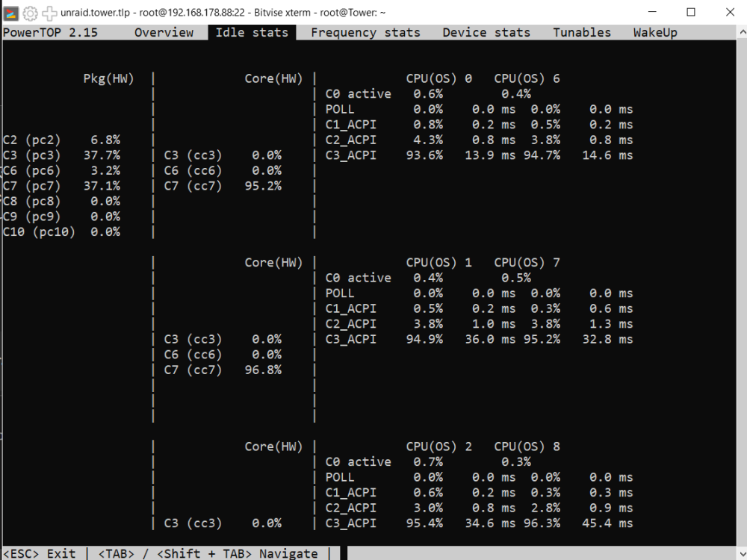Viewport: 747px width, 560px height.
Task: Maximize the xterm window
Action: [691, 13]
